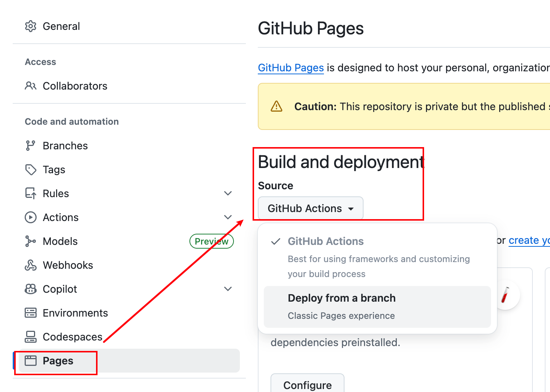Expand the Actions submenu chevron

click(228, 217)
